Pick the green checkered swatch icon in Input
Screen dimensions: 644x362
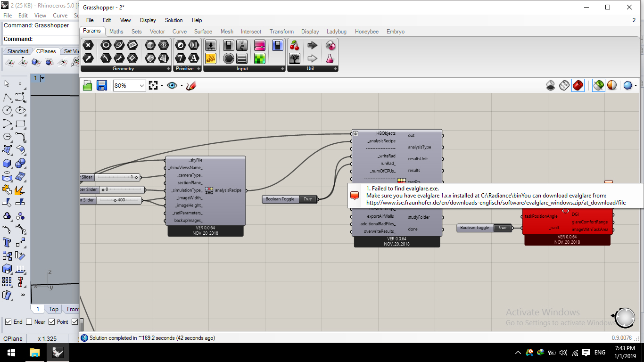pyautogui.click(x=260, y=58)
